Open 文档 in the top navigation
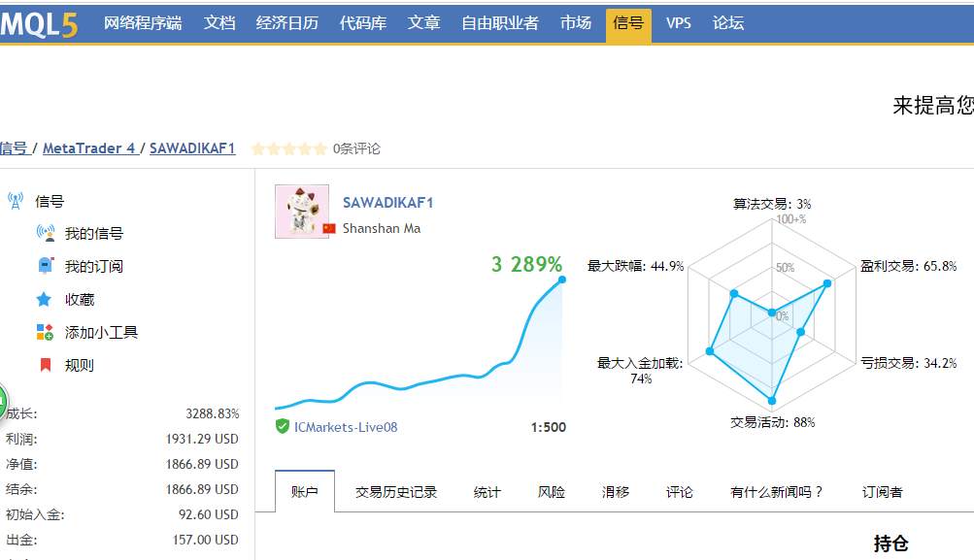 219,23
